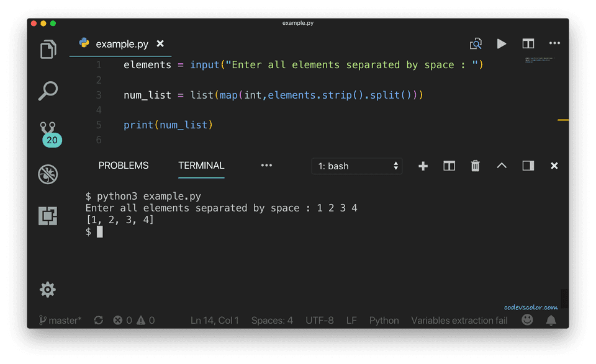The width and height of the screenshot is (596, 364).
Task: Expand the panel overflow ellipsis menu
Action: [266, 166]
